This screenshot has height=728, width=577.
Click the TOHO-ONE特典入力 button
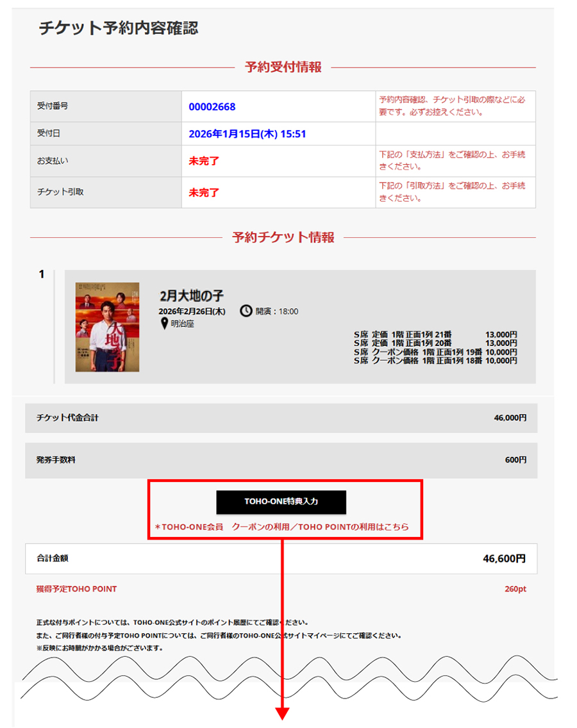281,502
